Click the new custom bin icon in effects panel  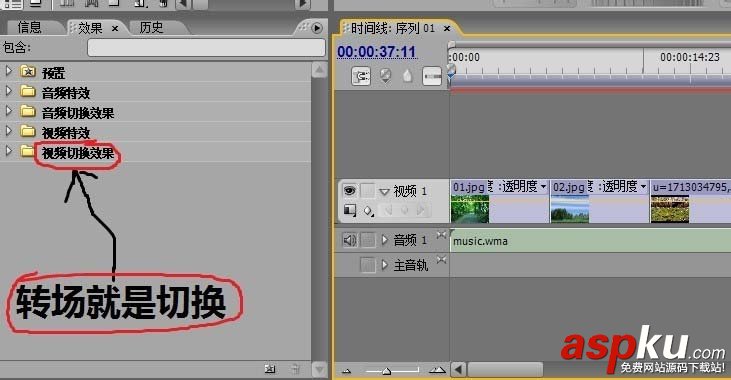(270, 369)
